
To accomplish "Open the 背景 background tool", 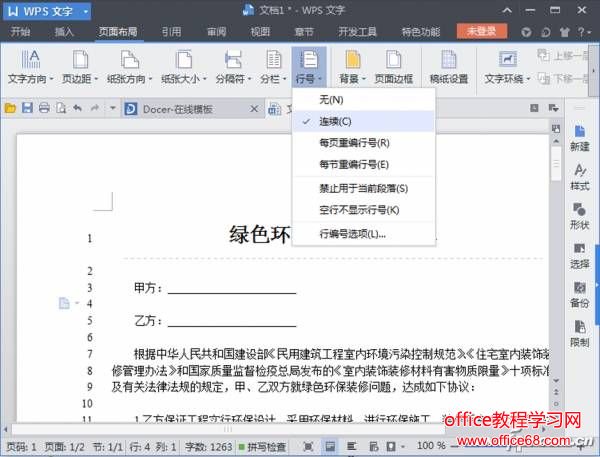I will 352,67.
